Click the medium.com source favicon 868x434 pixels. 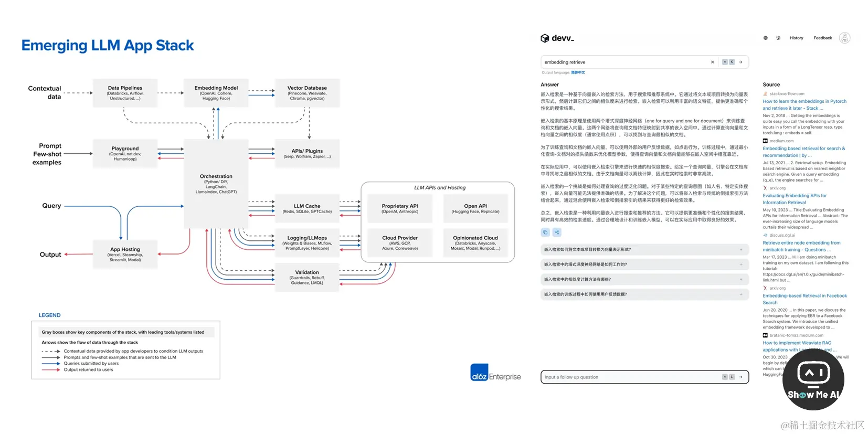(x=765, y=141)
